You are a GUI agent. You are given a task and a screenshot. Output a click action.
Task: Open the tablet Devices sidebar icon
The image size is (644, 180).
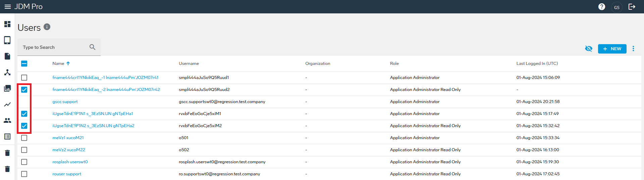point(7,40)
